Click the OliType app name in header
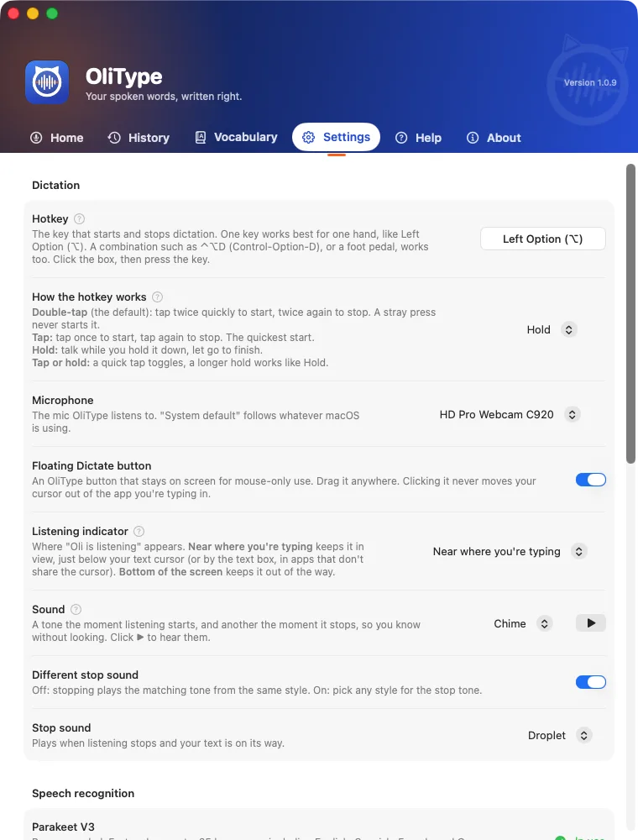 click(123, 76)
